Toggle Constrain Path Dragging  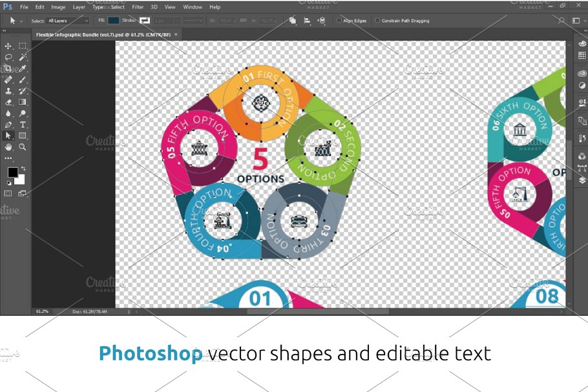[x=377, y=20]
